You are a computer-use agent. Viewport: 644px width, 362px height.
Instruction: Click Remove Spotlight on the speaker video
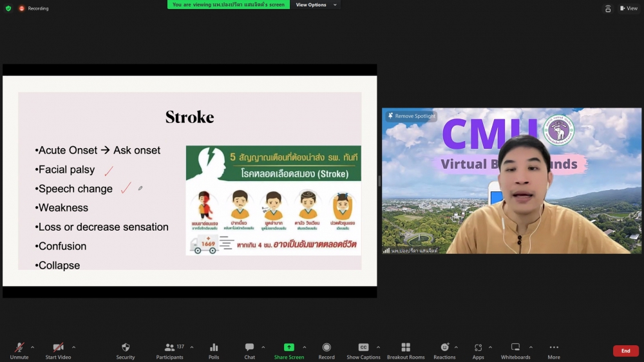click(x=412, y=116)
